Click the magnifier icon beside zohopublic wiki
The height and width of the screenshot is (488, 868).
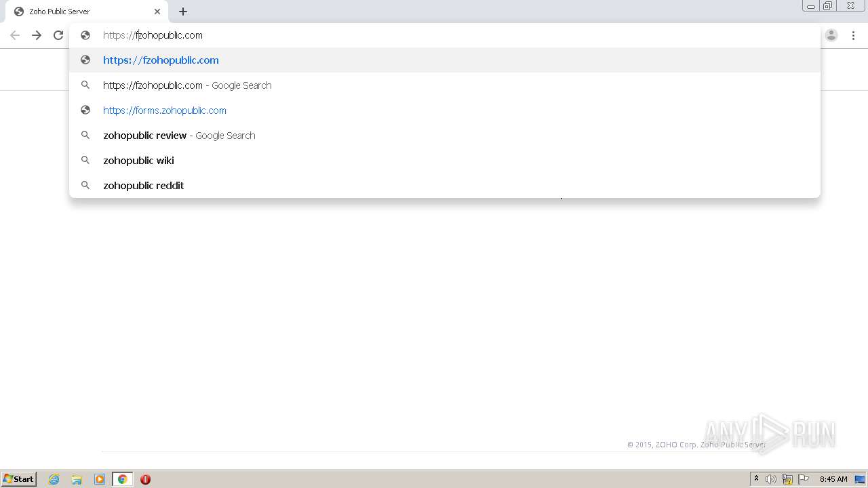pyautogui.click(x=85, y=160)
